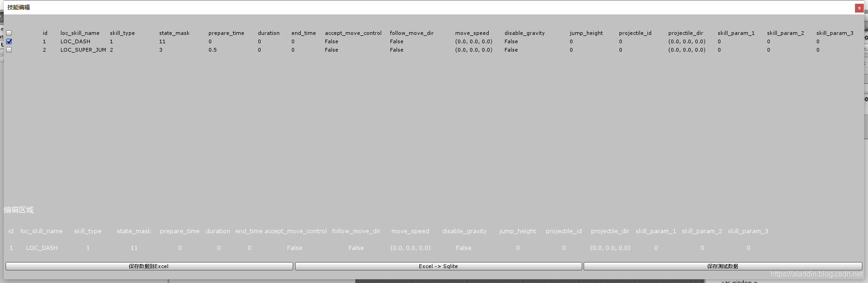Uncheck the LOC_DASH row checkbox

coord(9,41)
